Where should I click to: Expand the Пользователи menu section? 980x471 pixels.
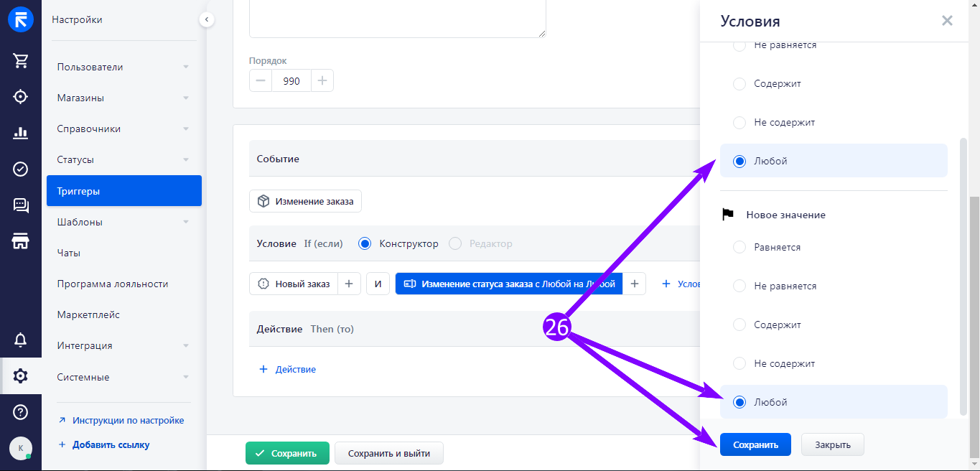pos(124,67)
